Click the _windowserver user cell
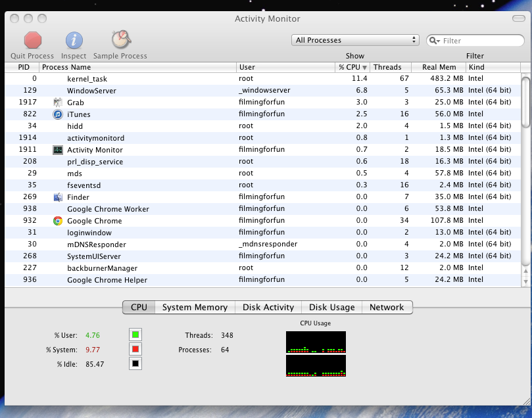The width and height of the screenshot is (532, 418). coord(264,90)
